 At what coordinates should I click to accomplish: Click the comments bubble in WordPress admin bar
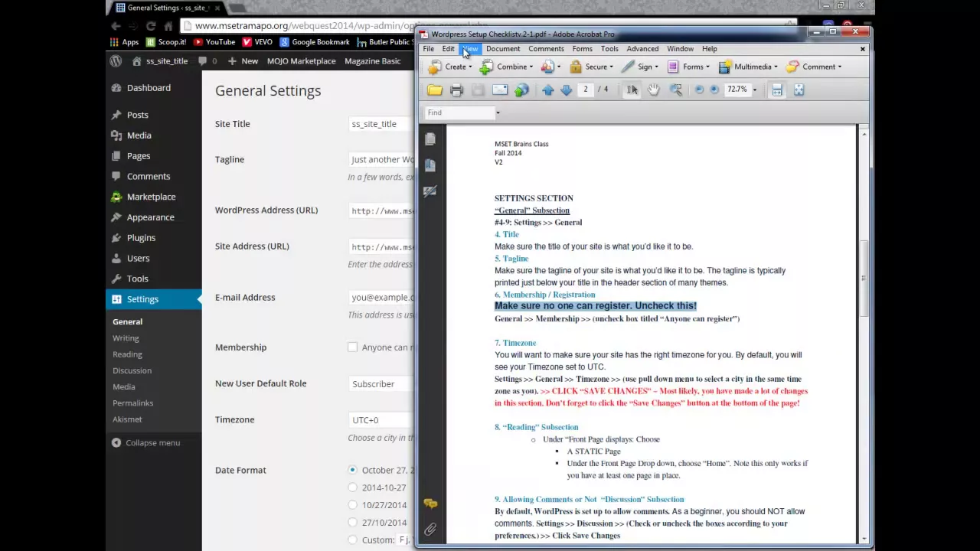click(x=207, y=60)
